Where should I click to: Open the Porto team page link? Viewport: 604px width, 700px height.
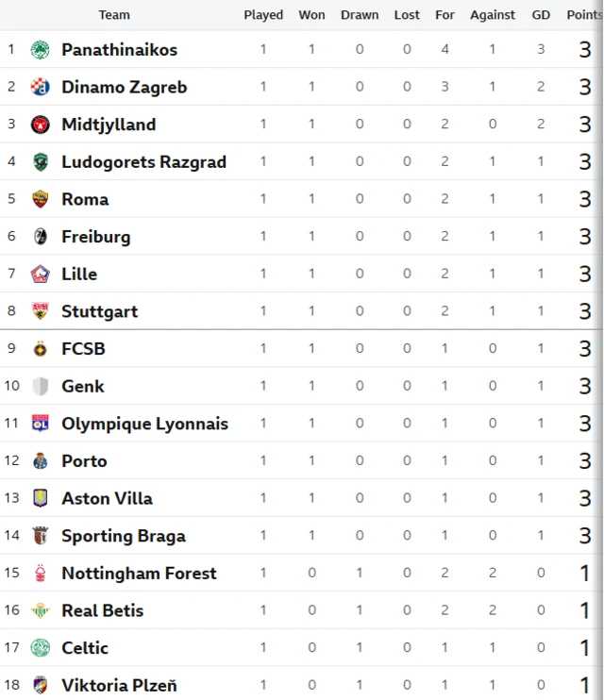pyautogui.click(x=84, y=461)
